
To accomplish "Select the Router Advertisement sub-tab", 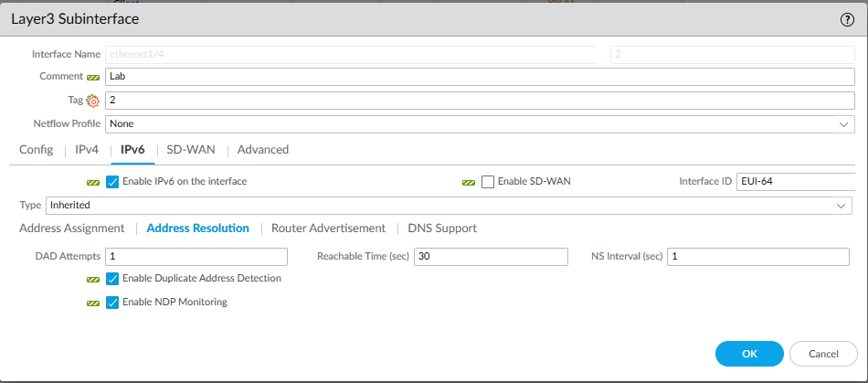I will tap(328, 229).
